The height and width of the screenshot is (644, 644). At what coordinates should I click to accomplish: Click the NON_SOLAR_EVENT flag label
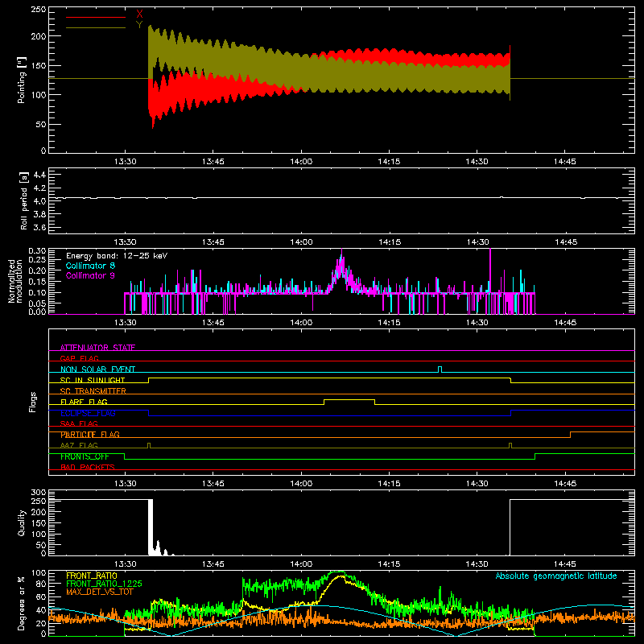97,369
